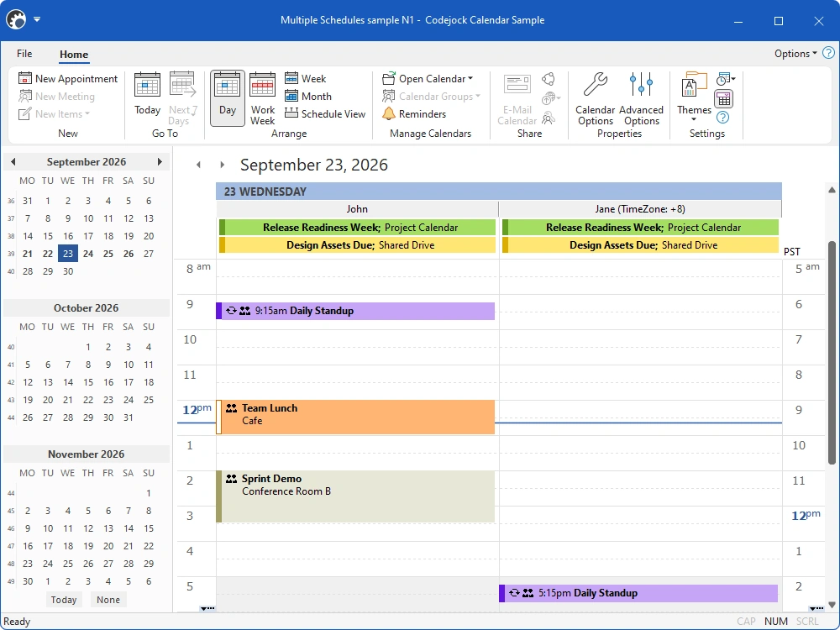Select Jane (TimeZone: +8) schedule header

[x=639, y=209]
